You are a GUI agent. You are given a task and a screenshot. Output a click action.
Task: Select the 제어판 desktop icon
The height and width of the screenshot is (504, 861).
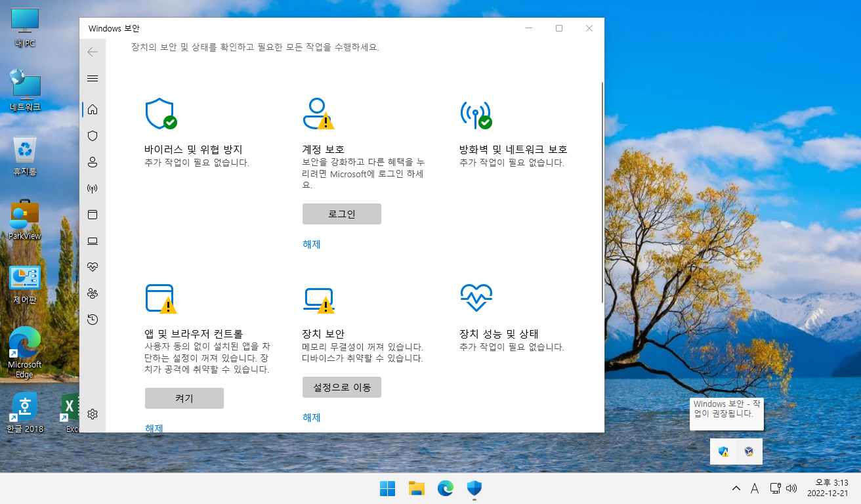(25, 285)
